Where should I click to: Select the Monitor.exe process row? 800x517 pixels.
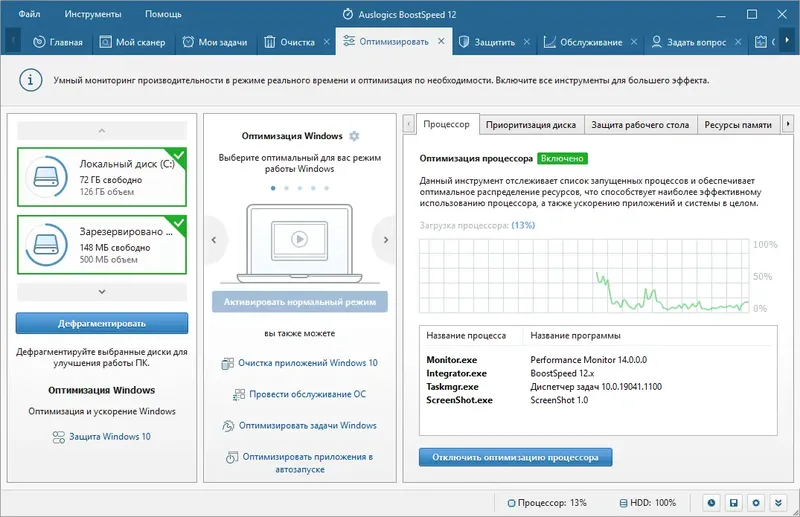[x=598, y=360]
